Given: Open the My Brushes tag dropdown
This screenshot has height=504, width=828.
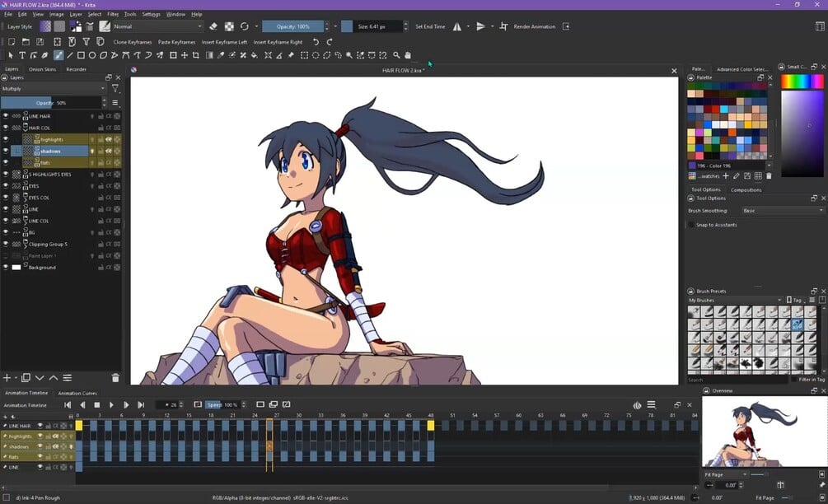Looking at the screenshot, I should tap(735, 301).
